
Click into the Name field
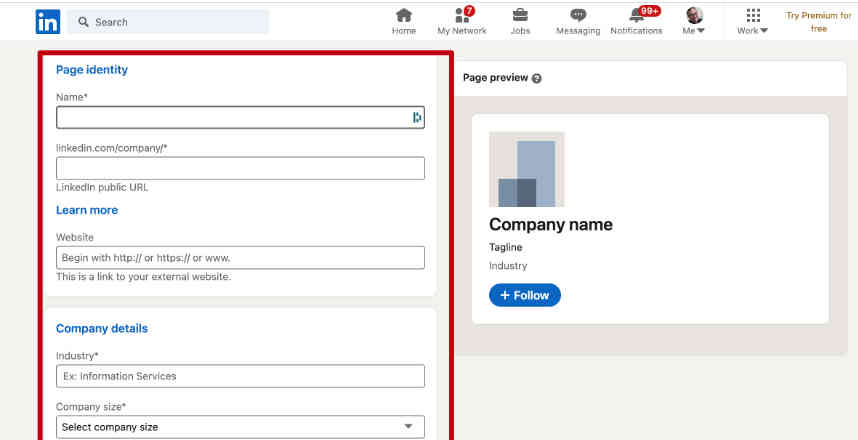coord(240,118)
